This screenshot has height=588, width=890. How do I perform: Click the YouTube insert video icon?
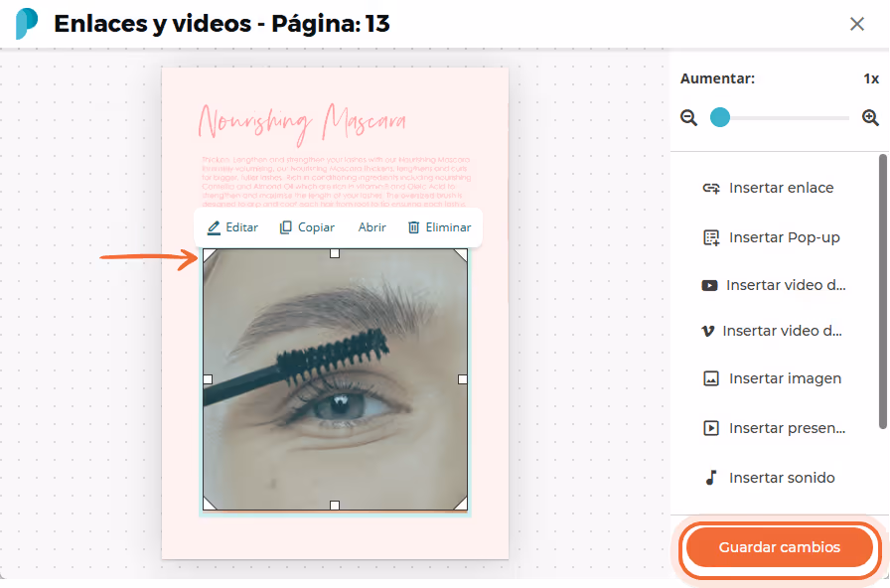coord(709,285)
